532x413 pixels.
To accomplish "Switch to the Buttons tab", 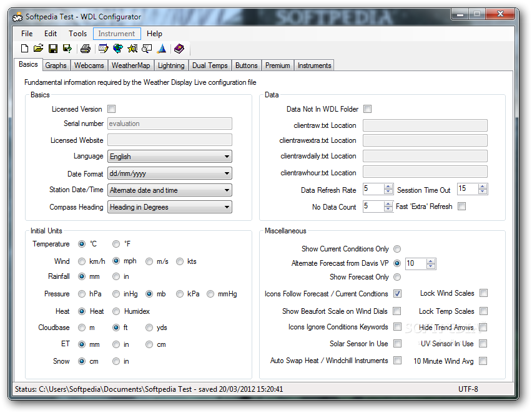I will pos(246,66).
